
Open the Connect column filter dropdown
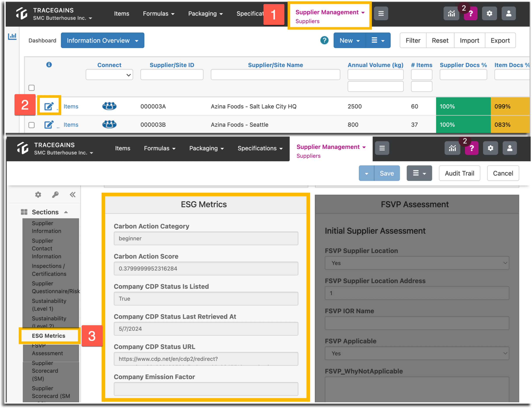[x=109, y=75]
